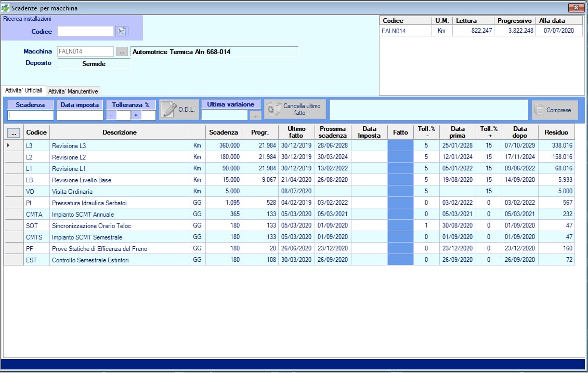The height and width of the screenshot is (373, 588).
Task: Click the Fatto cell of Controllo Semestrale Estintori
Action: pyautogui.click(x=400, y=260)
